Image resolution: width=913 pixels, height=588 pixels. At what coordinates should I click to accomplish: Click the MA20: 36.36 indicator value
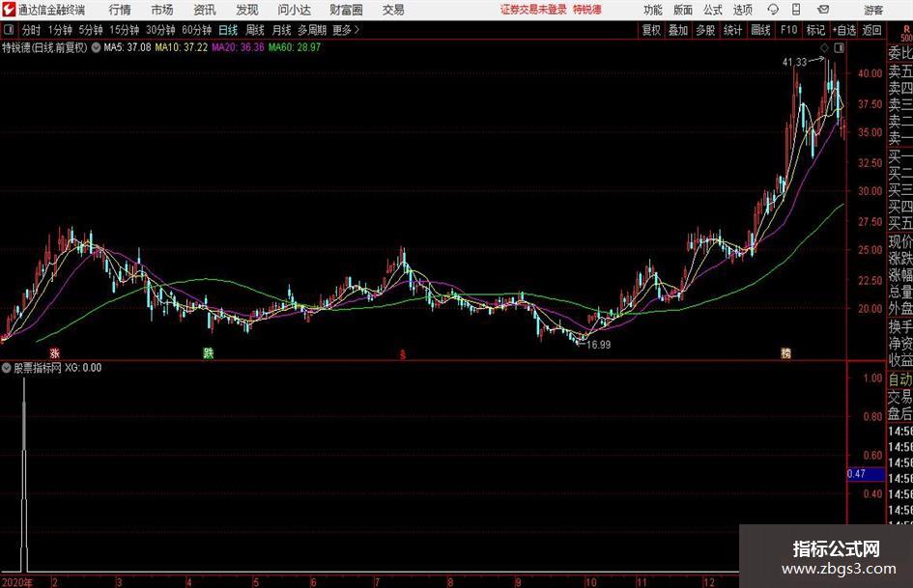238,47
